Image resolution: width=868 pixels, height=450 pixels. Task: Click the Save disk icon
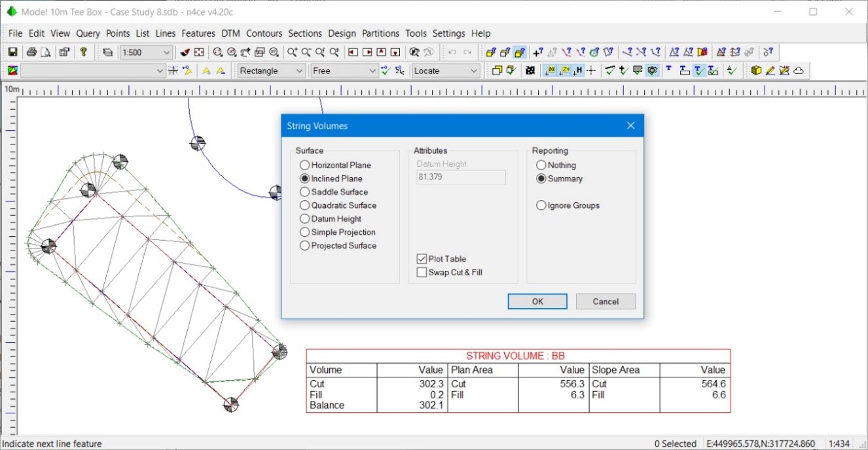coord(12,52)
